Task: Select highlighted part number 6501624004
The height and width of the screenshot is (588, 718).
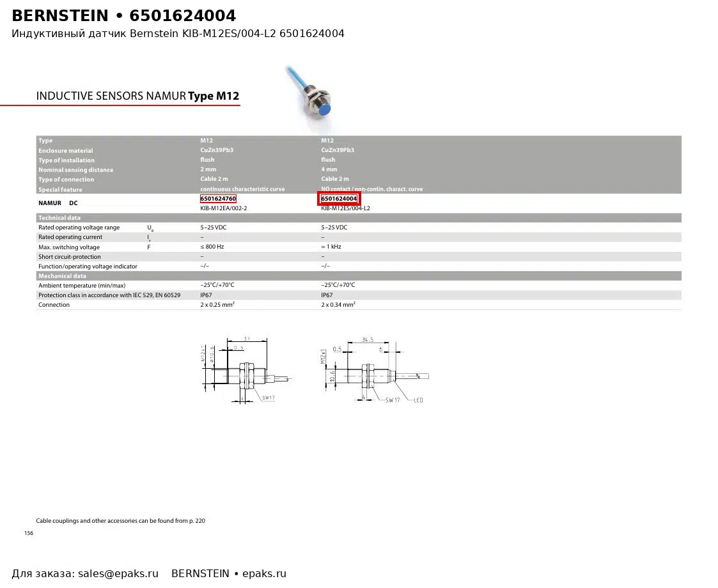Action: click(x=339, y=199)
